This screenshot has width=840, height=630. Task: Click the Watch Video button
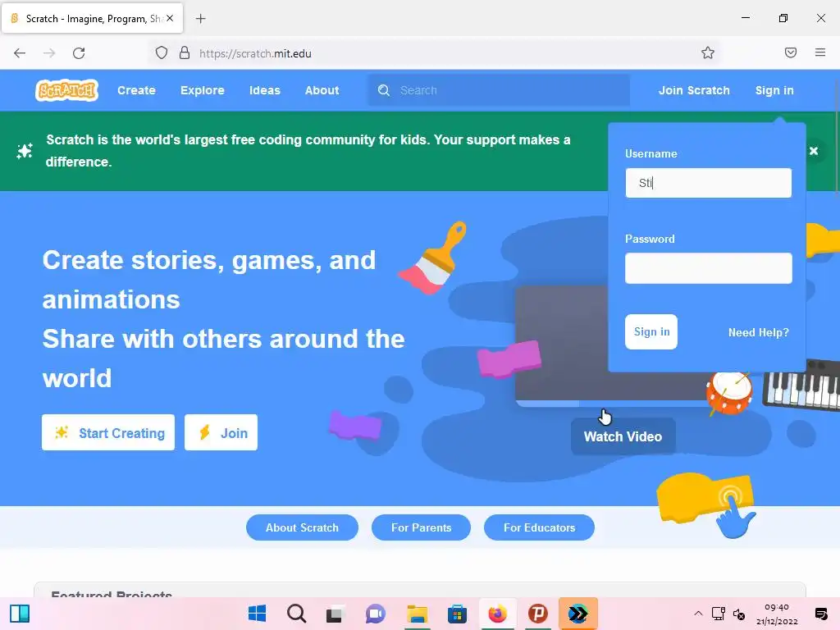[623, 436]
